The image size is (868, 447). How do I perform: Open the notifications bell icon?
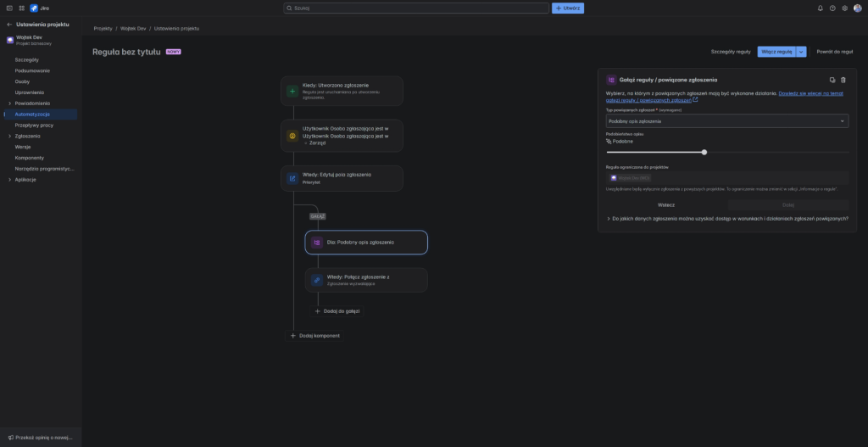tap(821, 8)
